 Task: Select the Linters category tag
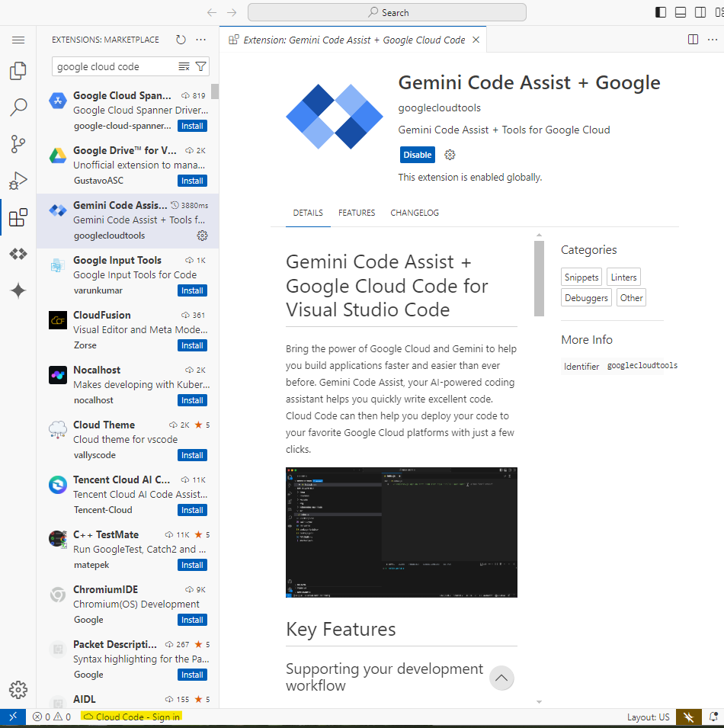coord(623,277)
